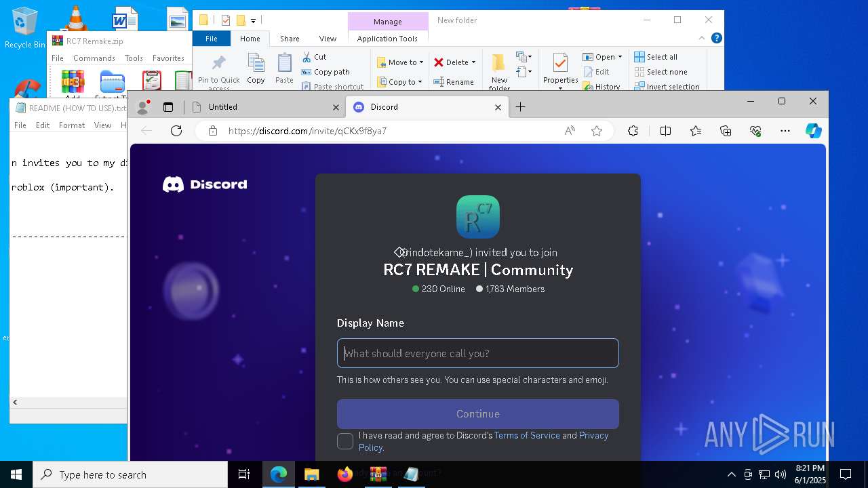Collapse the File Explorer ribbon chevron
Viewport: 868px width, 488px height.
click(x=702, y=39)
